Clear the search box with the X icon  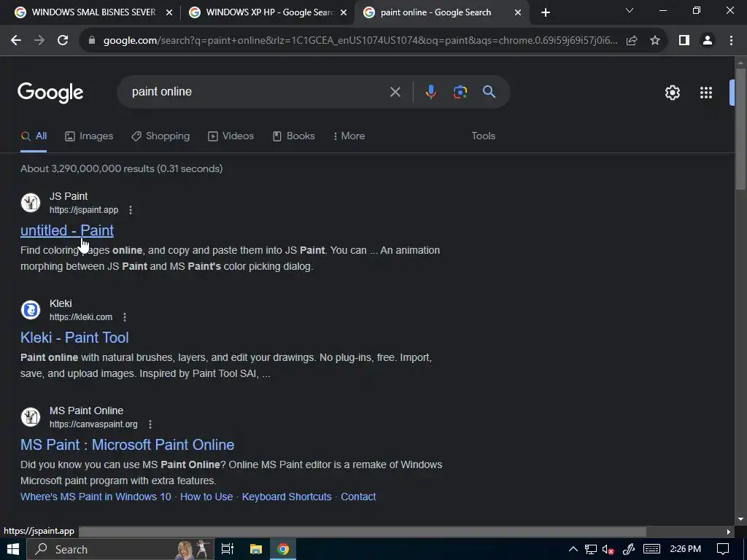coord(395,92)
